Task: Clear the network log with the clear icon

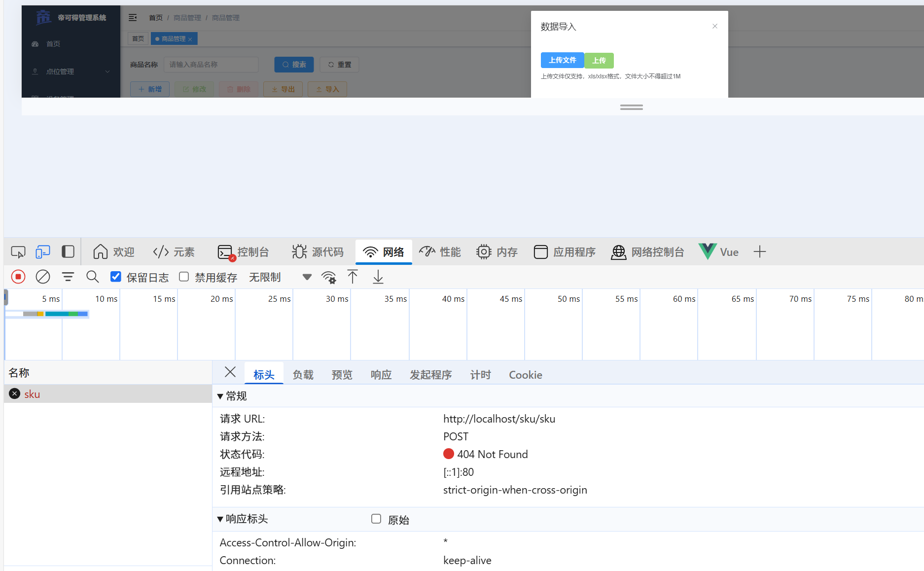Action: point(42,277)
